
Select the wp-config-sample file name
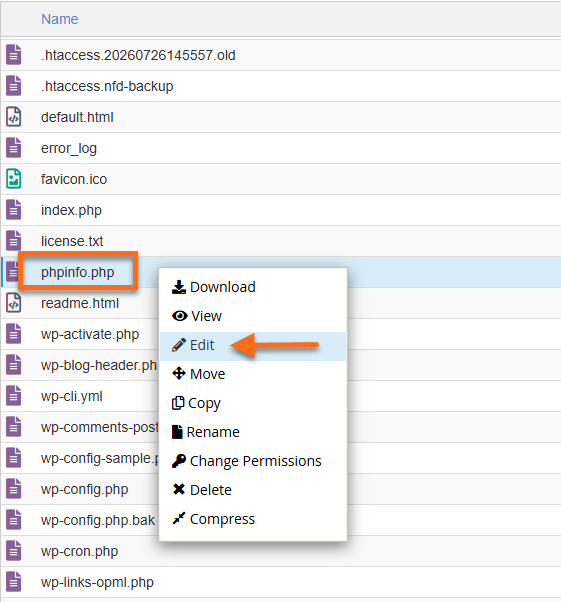tap(99, 458)
